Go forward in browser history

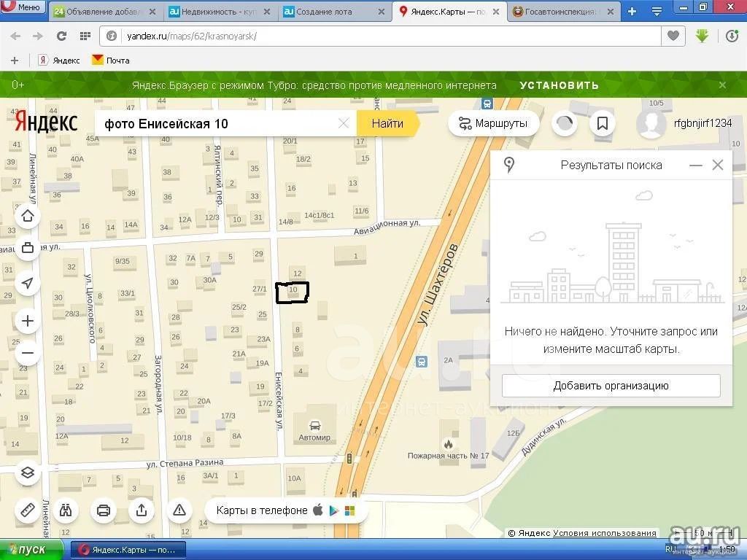pyautogui.click(x=38, y=36)
